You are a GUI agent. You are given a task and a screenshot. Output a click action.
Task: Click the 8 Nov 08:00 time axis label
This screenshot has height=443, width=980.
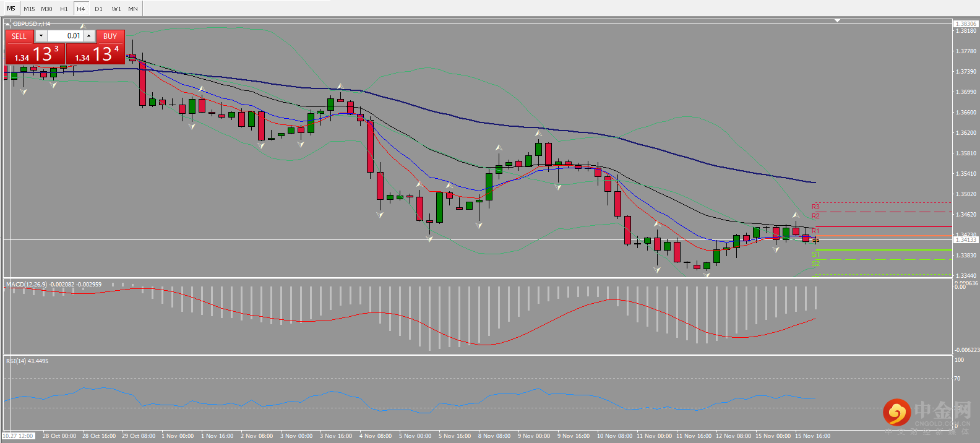click(x=494, y=436)
